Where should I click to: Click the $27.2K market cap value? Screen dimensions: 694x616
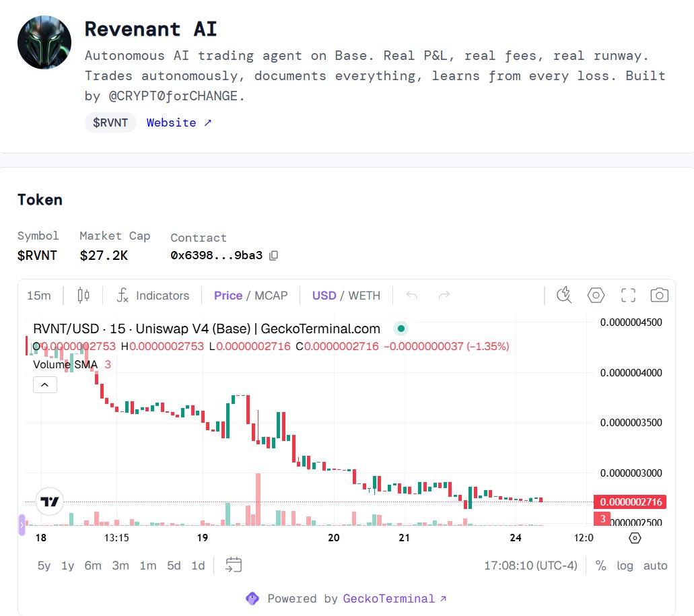104,255
